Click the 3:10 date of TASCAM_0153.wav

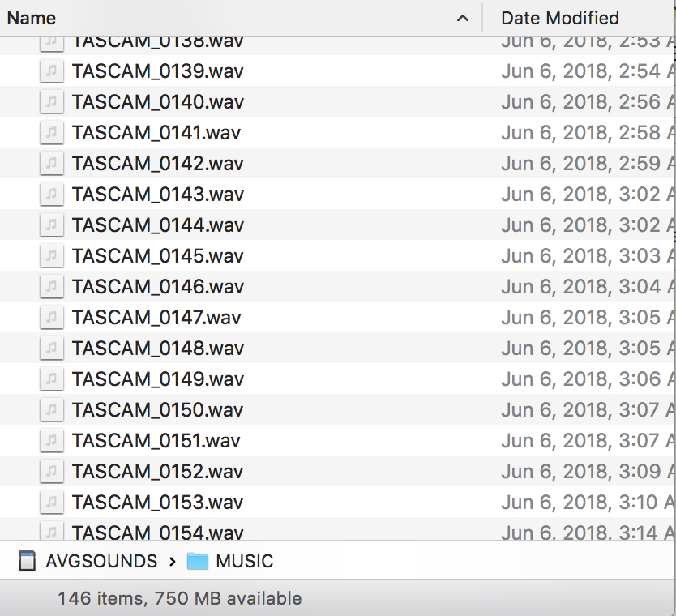click(588, 503)
